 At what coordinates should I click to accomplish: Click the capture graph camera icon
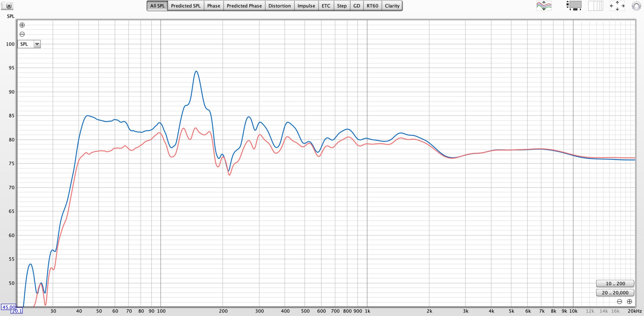pos(7,6)
